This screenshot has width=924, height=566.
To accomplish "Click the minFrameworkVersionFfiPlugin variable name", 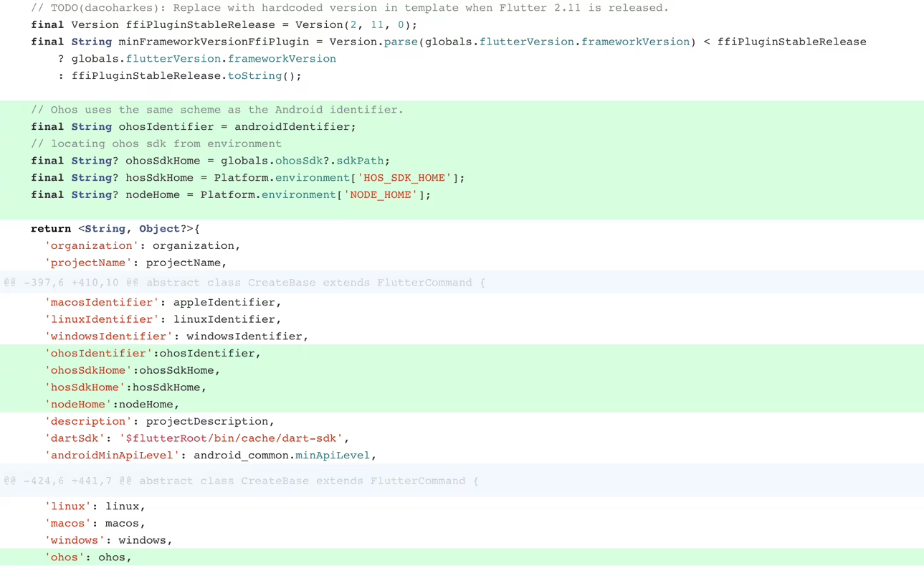I will click(214, 42).
